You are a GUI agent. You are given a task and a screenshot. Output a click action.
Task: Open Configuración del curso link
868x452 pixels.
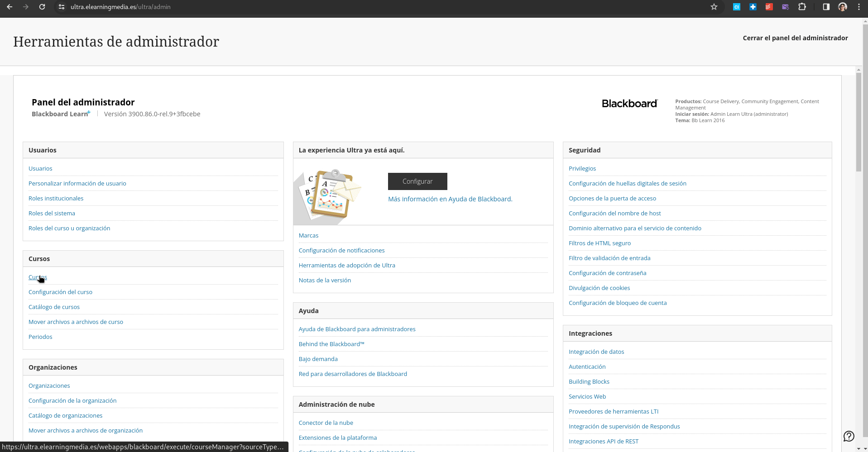[60, 292]
